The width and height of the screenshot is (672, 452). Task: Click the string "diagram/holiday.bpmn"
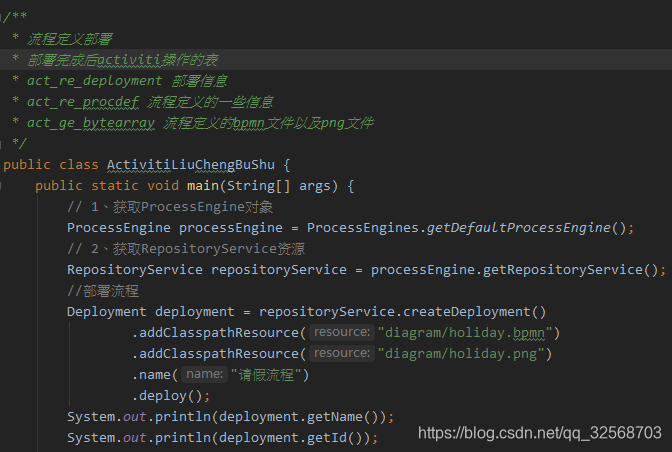465,333
